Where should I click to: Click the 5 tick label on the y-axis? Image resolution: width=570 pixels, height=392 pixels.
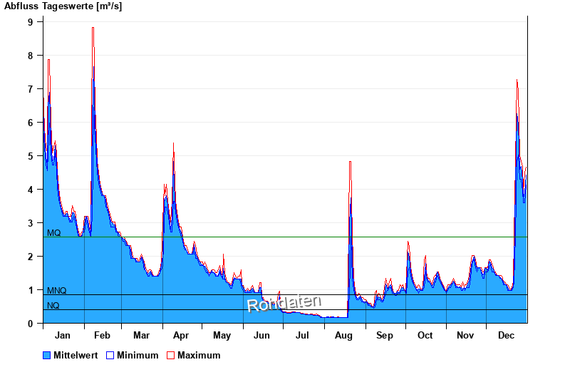(31, 156)
